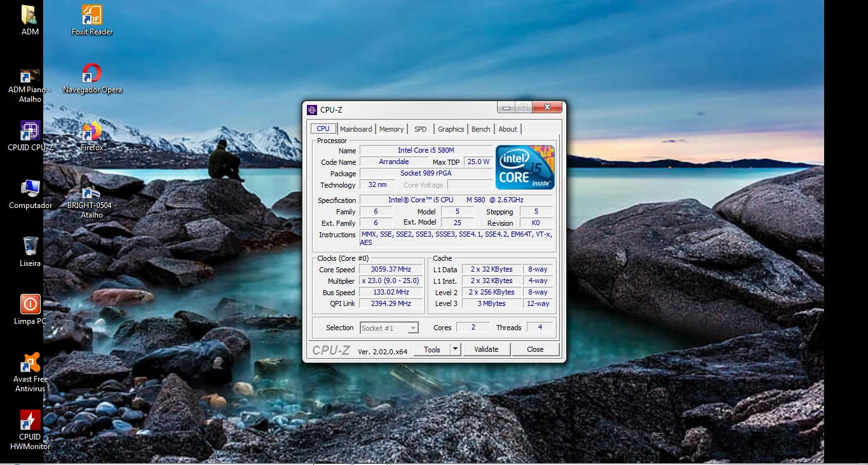Open the Lixeira recycle bin
The height and width of the screenshot is (465, 868).
pos(30,246)
